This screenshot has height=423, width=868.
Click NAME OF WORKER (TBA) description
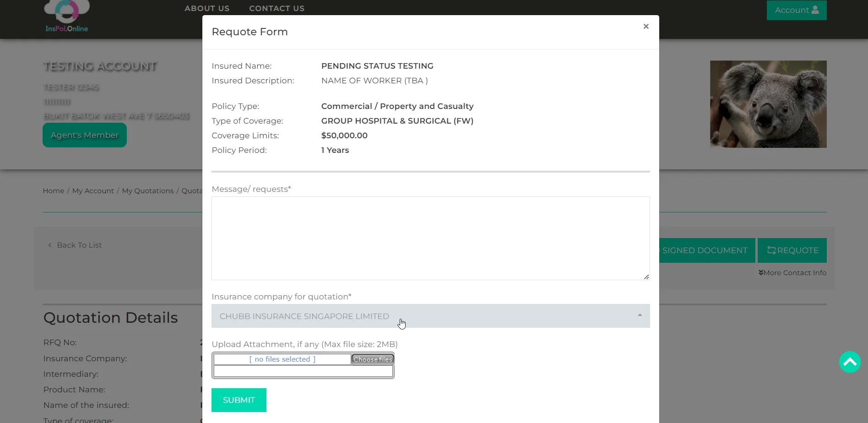coord(374,81)
